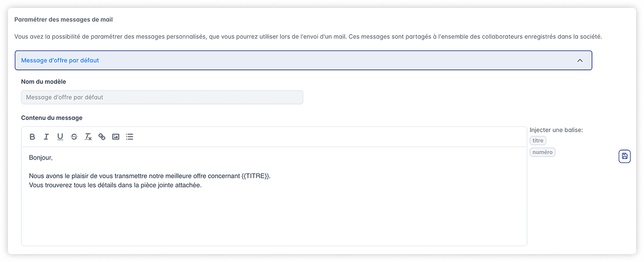Insert a hyperlink via link icon
Viewport: 644px width, 262px height.
coord(102,137)
